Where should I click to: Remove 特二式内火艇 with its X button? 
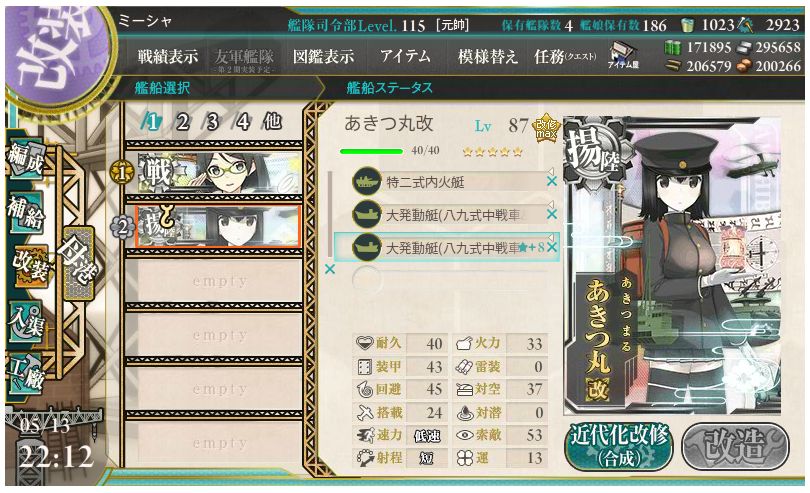click(x=552, y=181)
